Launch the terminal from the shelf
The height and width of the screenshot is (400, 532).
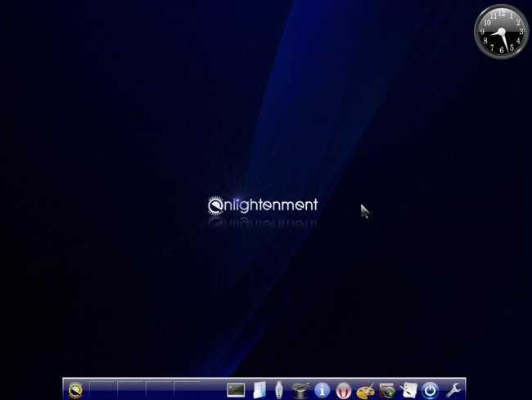[x=236, y=390]
